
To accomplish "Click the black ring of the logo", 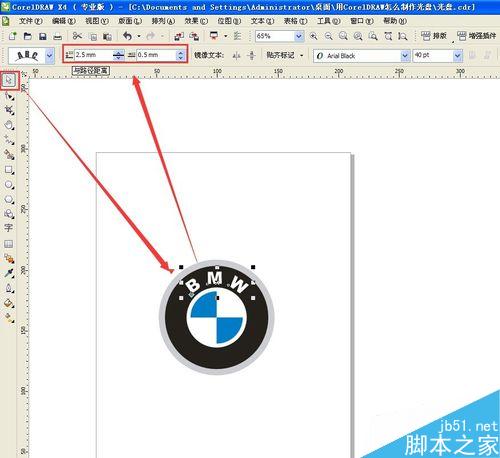I will pyautogui.click(x=217, y=357).
